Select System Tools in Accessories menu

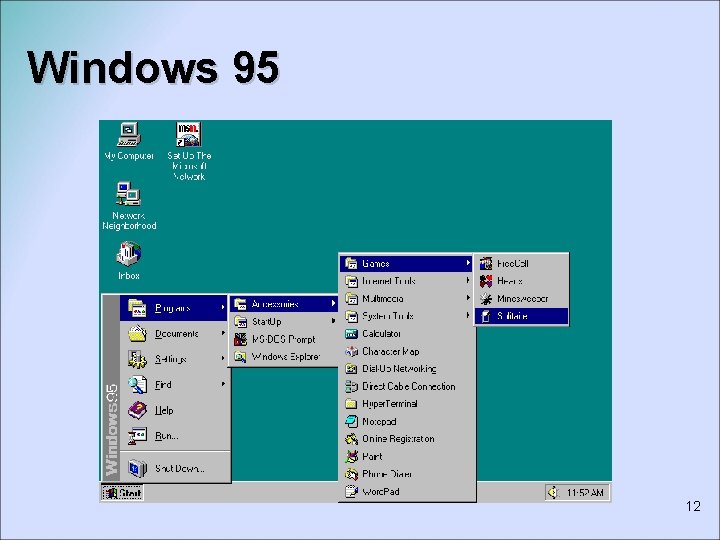[x=406, y=316]
